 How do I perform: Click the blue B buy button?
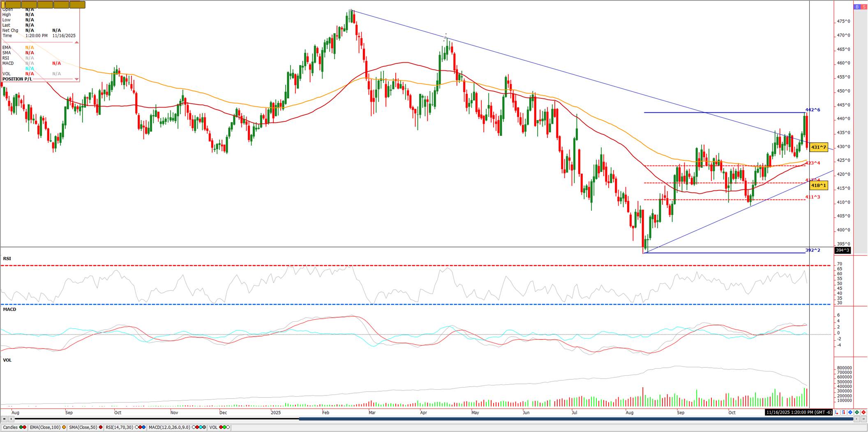pyautogui.click(x=857, y=7)
